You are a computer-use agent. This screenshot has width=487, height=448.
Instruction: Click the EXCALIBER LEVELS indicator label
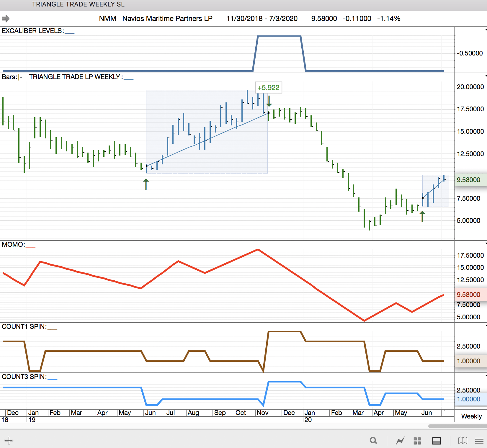coord(33,31)
